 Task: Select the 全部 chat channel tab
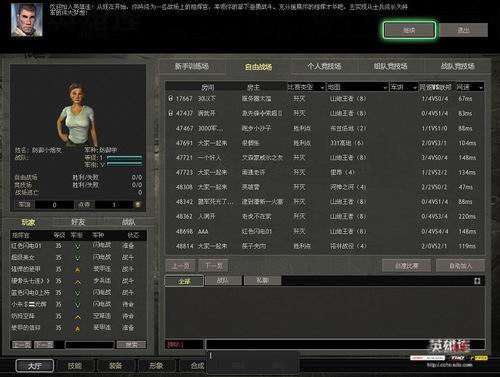coord(184,281)
